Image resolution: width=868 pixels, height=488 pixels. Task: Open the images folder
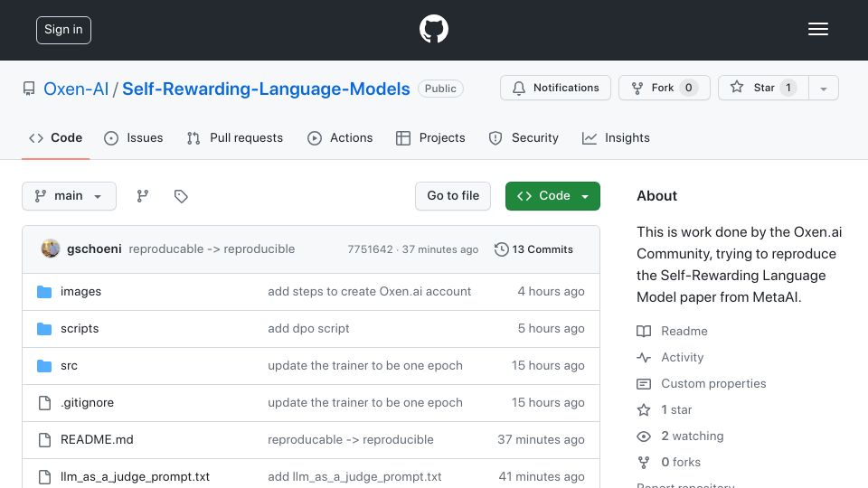pyautogui.click(x=80, y=292)
